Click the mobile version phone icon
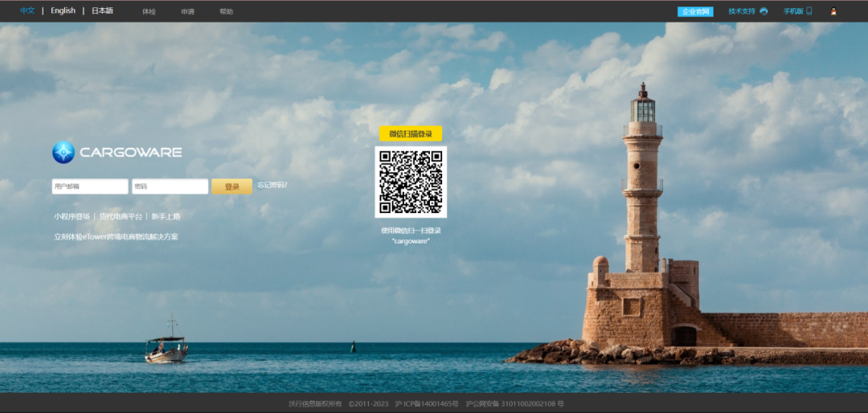This screenshot has height=413, width=868. coord(809,11)
